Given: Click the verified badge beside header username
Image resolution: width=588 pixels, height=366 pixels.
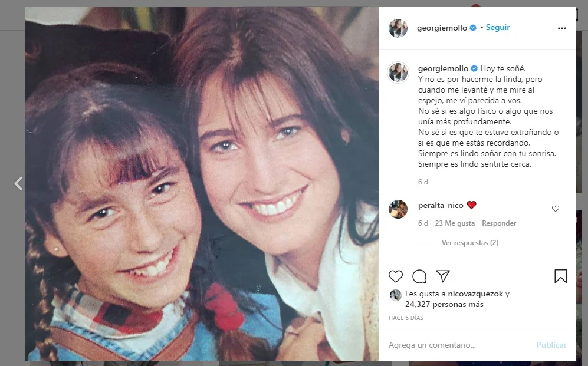Looking at the screenshot, I should (473, 28).
